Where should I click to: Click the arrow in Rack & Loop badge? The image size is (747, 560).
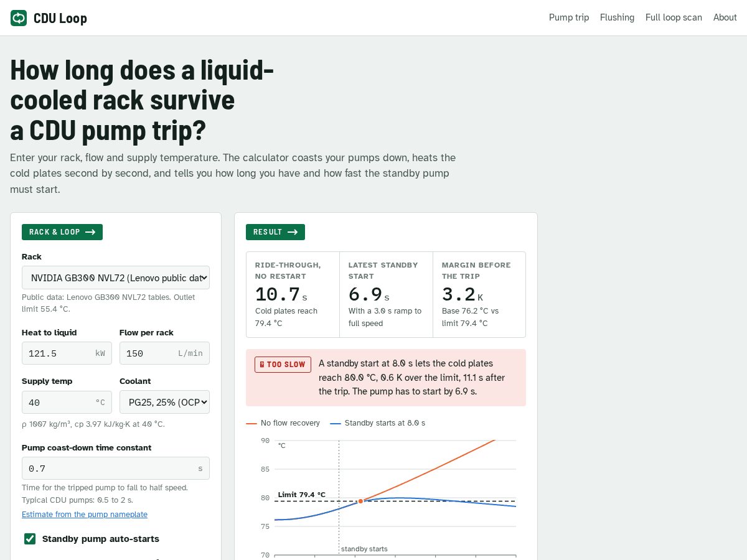click(x=90, y=232)
